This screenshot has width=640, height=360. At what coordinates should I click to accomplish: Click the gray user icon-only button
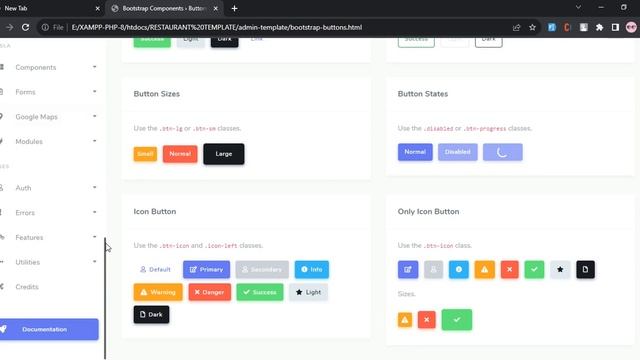click(433, 269)
